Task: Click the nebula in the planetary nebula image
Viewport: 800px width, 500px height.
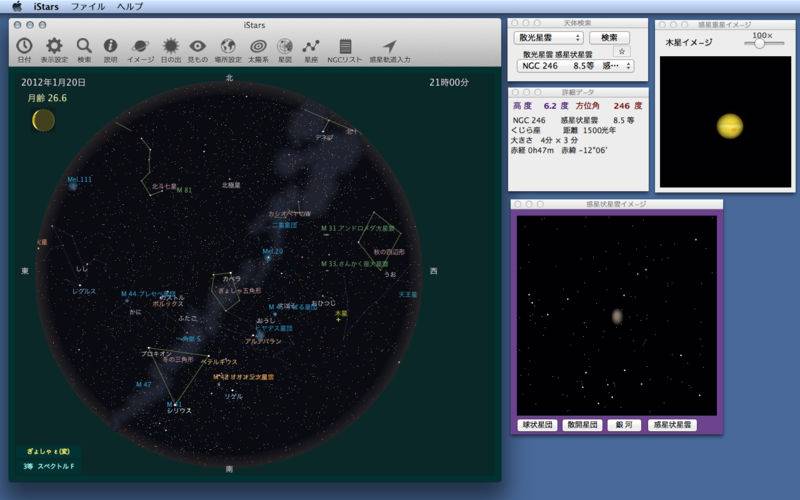Action: (617, 316)
